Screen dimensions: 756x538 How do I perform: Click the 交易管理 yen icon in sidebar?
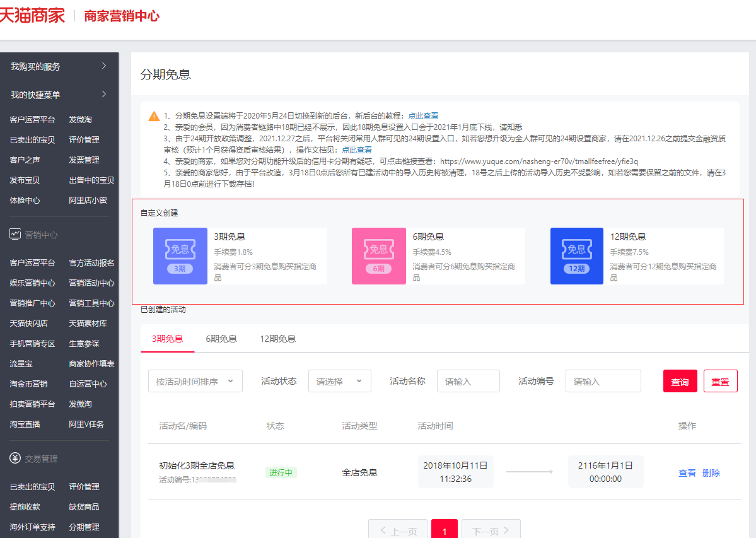coord(15,458)
